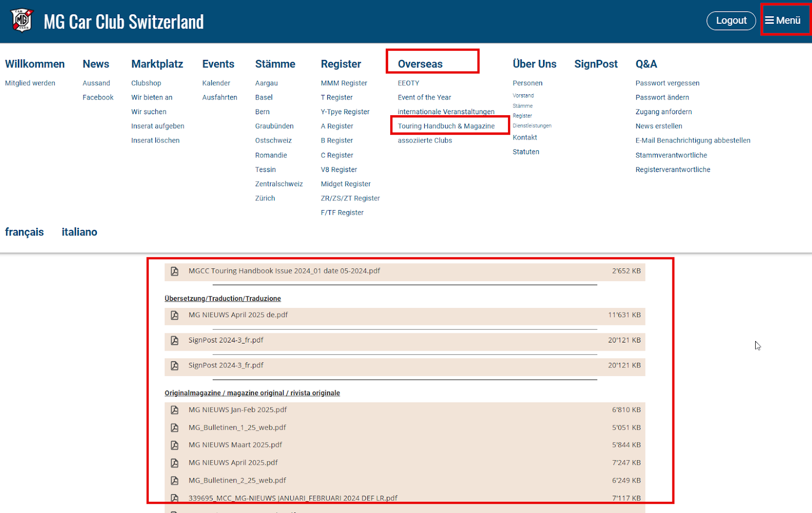Viewport: 812px width, 513px height.
Task: Select Aargau under Stämme
Action: pos(266,83)
